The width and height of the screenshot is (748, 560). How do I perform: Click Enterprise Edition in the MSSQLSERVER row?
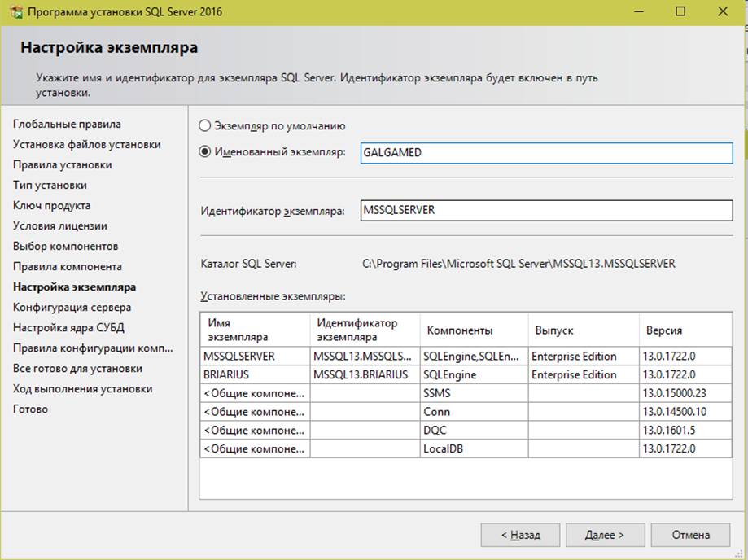pos(584,357)
